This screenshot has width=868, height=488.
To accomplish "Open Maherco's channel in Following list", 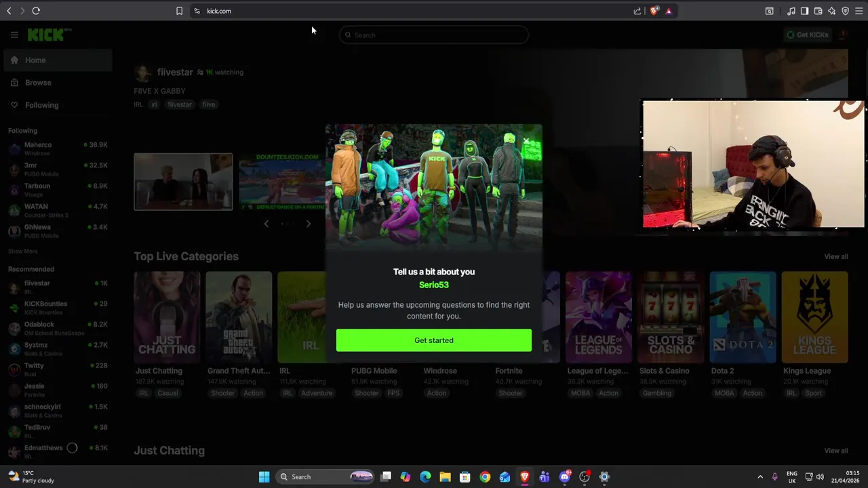I will click(x=58, y=148).
